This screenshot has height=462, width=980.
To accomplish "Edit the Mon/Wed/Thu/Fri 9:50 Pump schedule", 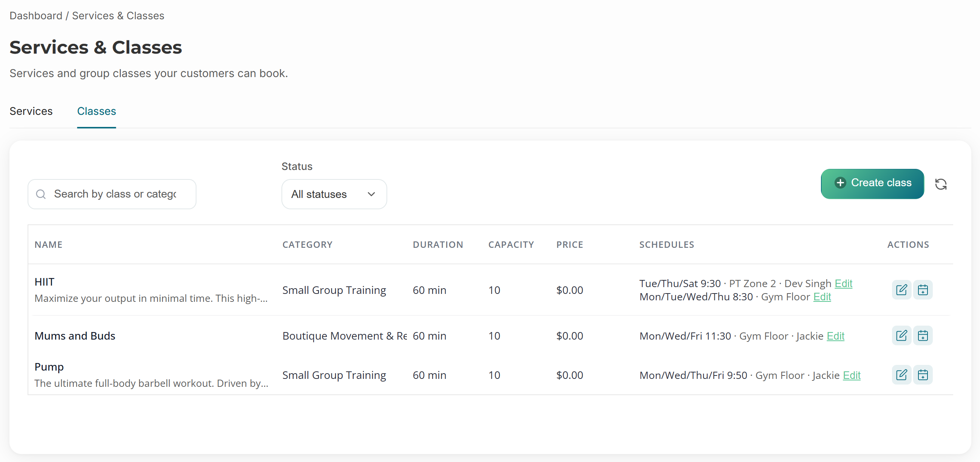I will 852,375.
